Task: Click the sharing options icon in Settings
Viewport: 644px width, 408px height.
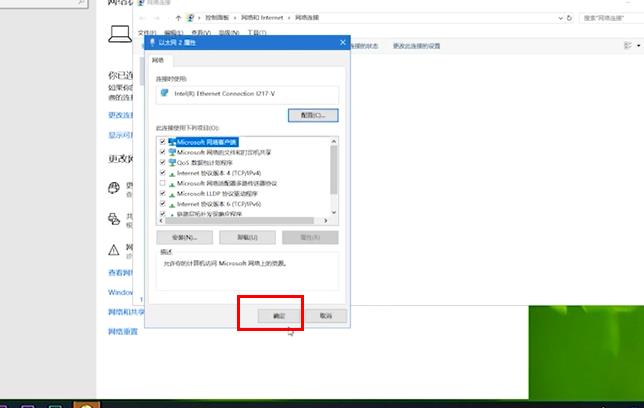Action: pos(114,219)
